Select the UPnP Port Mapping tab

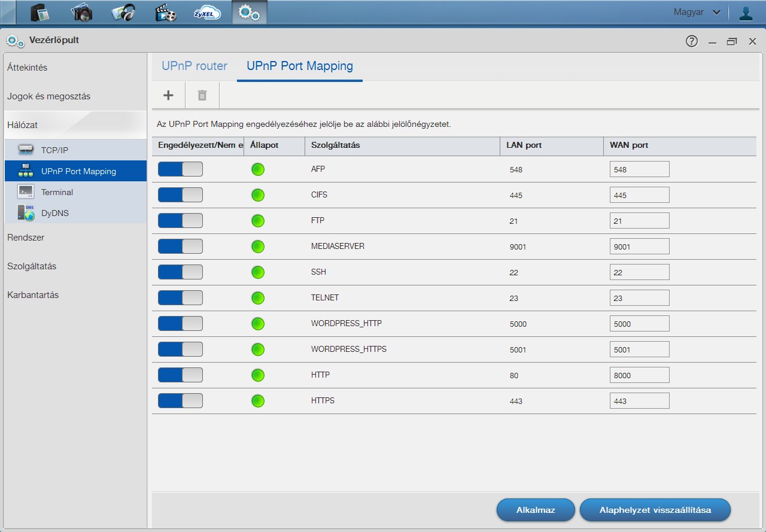coord(300,66)
